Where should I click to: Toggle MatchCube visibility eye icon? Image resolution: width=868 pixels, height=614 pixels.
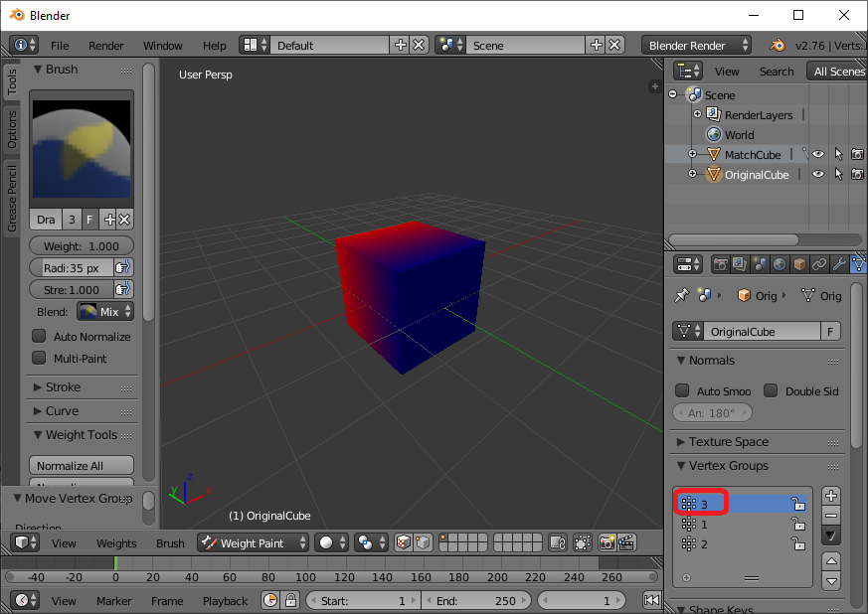pyautogui.click(x=818, y=154)
